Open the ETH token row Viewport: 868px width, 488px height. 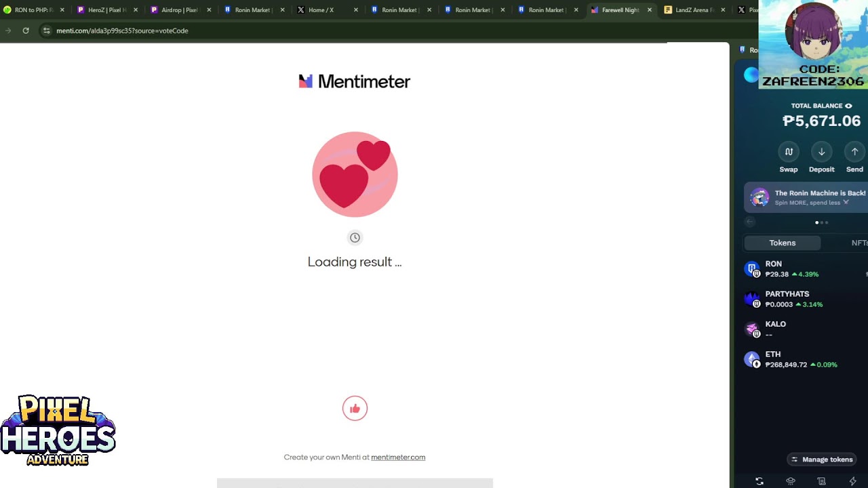click(806, 359)
